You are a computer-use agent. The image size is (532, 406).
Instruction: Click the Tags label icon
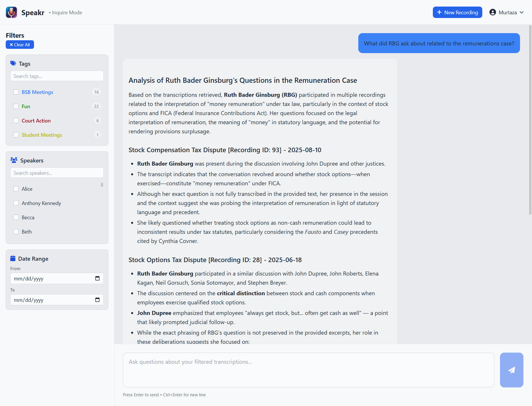pyautogui.click(x=13, y=63)
